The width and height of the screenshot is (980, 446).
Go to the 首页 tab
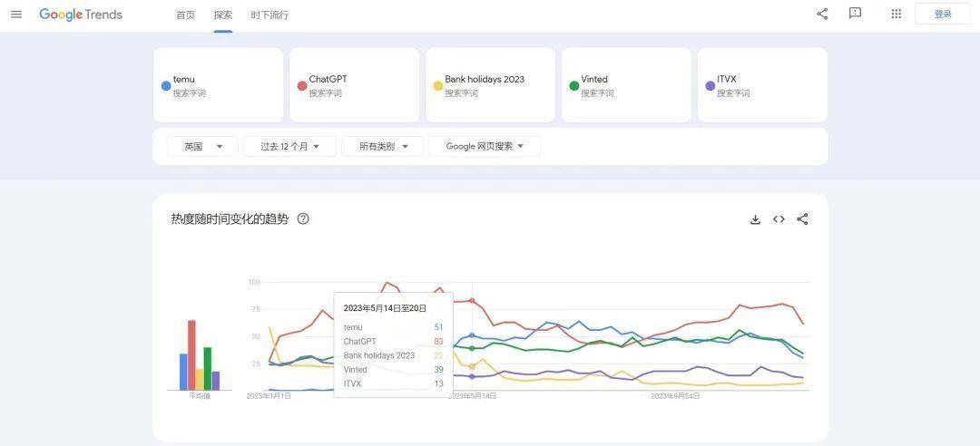point(186,15)
